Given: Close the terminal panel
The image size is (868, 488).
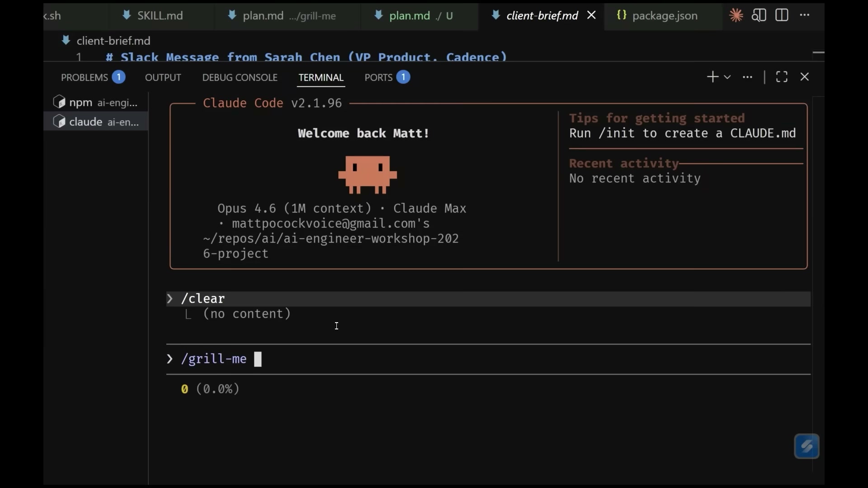Looking at the screenshot, I should (x=805, y=77).
